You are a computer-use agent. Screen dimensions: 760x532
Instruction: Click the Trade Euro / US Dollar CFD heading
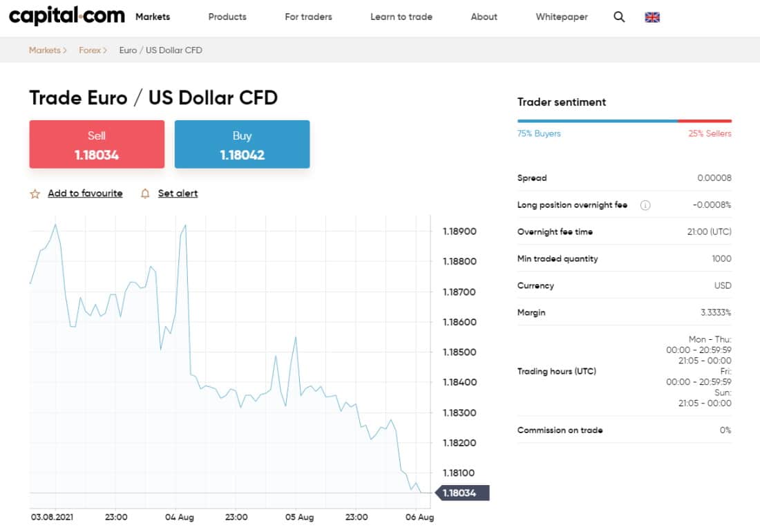click(x=153, y=98)
